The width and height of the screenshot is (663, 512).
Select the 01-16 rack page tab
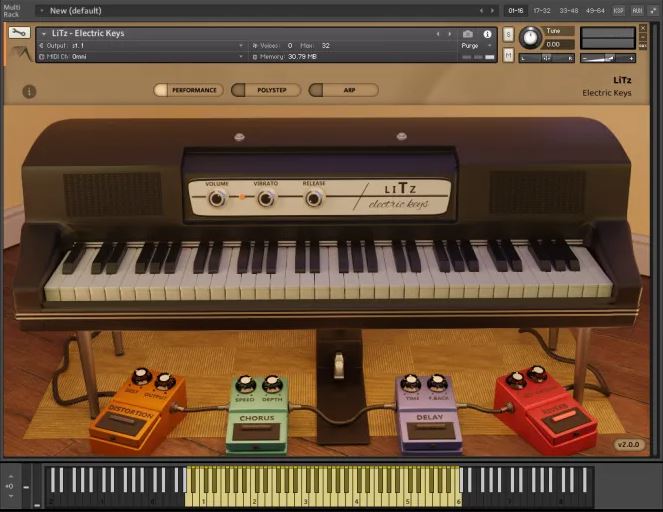515,11
